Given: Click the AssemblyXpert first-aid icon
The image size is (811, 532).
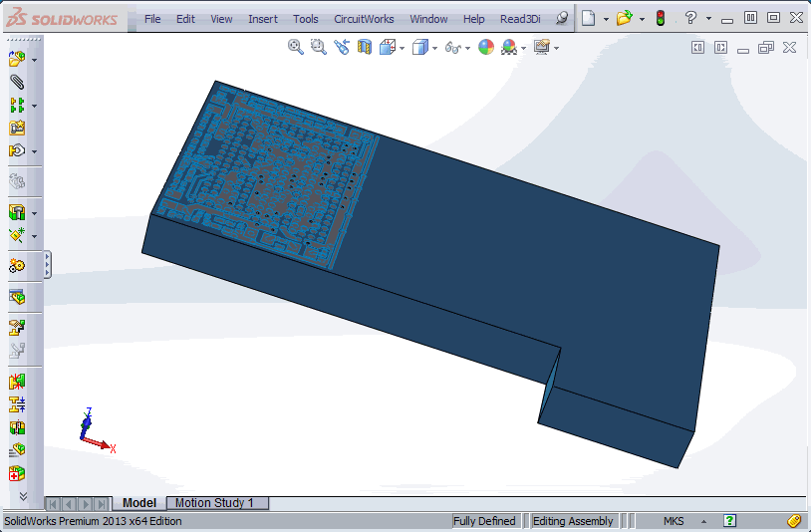Looking at the screenshot, I should point(17,473).
